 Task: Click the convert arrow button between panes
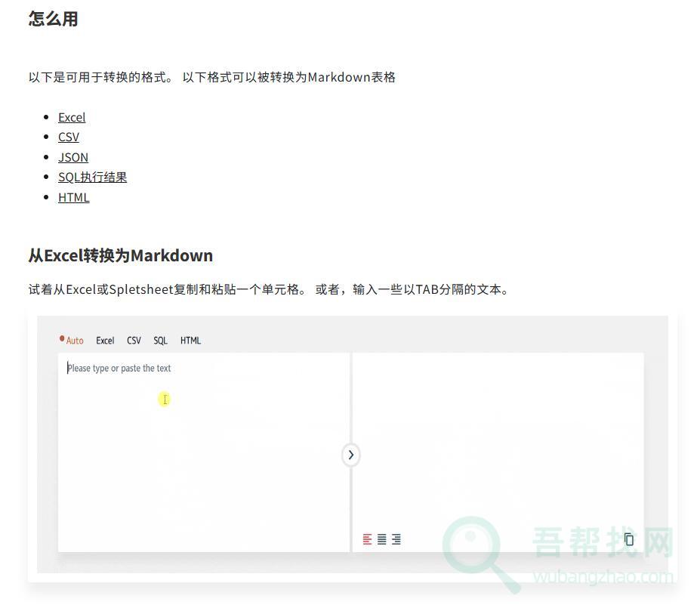pos(351,455)
